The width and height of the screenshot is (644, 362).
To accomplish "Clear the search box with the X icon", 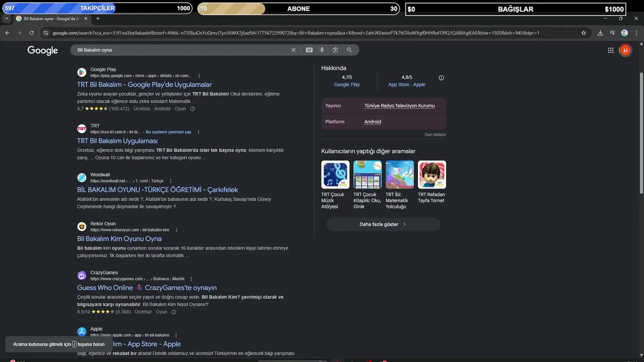I will pos(293,50).
